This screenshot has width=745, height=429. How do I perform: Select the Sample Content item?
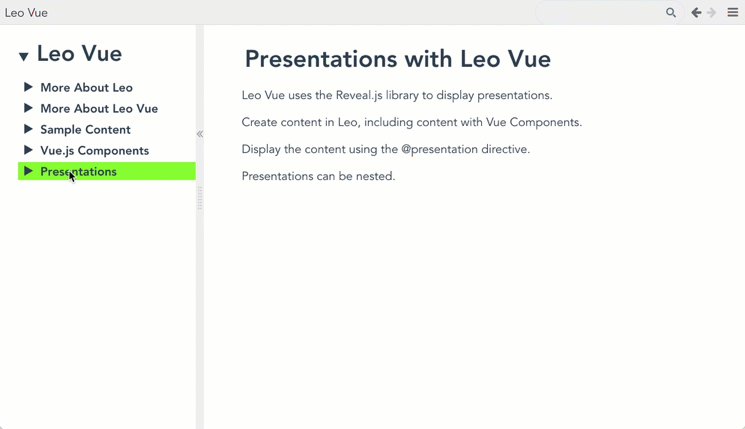pyautogui.click(x=85, y=130)
